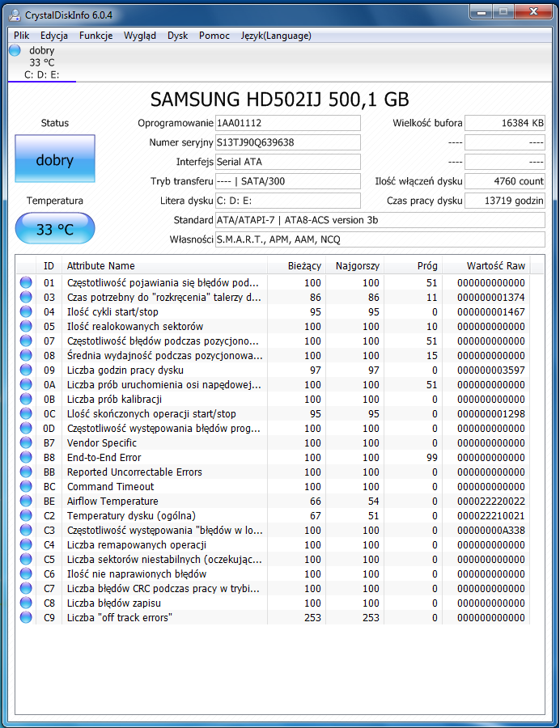560x728 pixels.
Task: Click status orb for Liczba remapowanych operacji
Action: [26, 544]
